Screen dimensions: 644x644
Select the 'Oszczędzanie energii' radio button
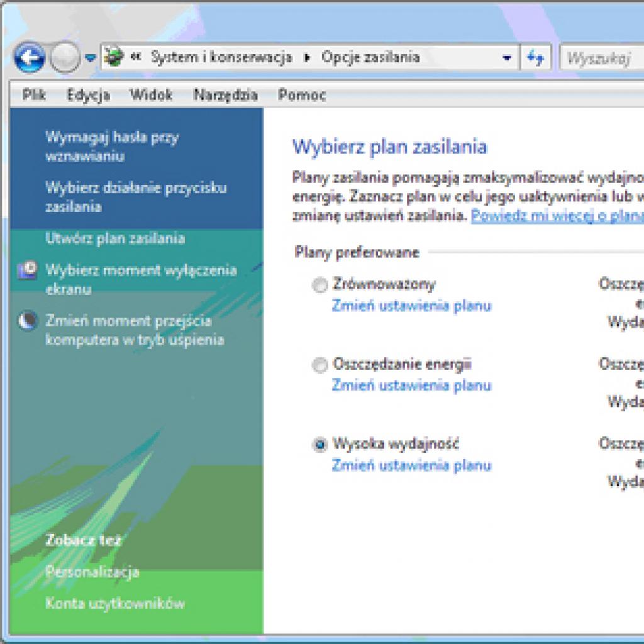pos(320,365)
